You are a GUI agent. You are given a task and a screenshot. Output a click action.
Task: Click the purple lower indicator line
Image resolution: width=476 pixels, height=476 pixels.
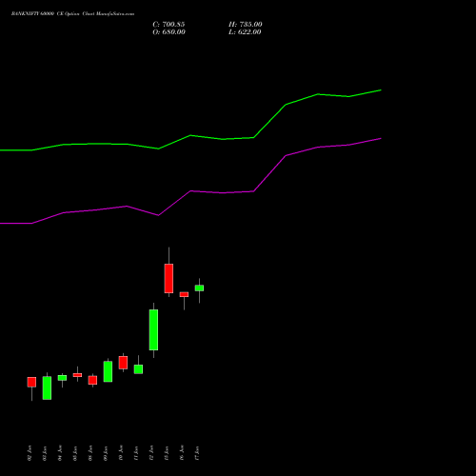(x=190, y=191)
